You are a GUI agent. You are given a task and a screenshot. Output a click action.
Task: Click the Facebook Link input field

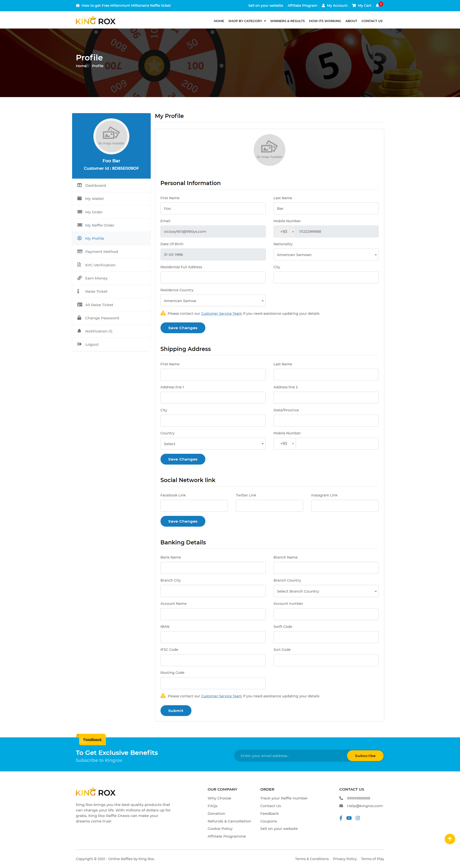(x=194, y=506)
